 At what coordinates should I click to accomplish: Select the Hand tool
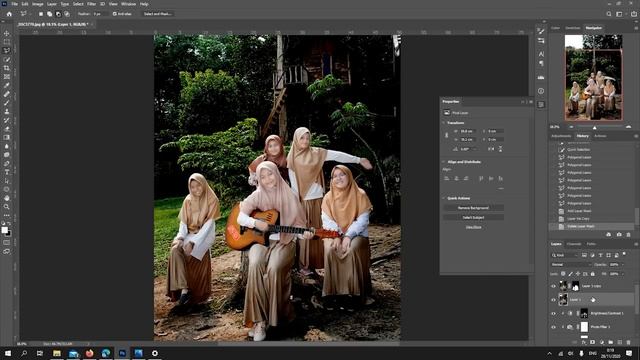tap(7, 198)
